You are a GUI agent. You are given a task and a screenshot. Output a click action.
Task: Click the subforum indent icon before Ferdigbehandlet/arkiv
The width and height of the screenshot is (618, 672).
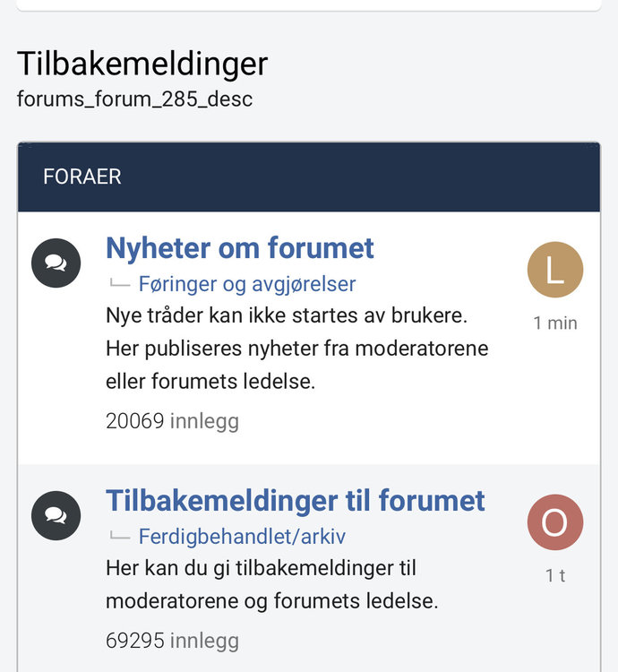pyautogui.click(x=119, y=536)
